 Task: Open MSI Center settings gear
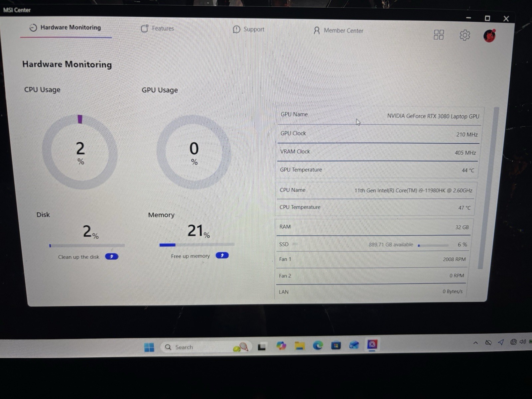[x=465, y=35]
